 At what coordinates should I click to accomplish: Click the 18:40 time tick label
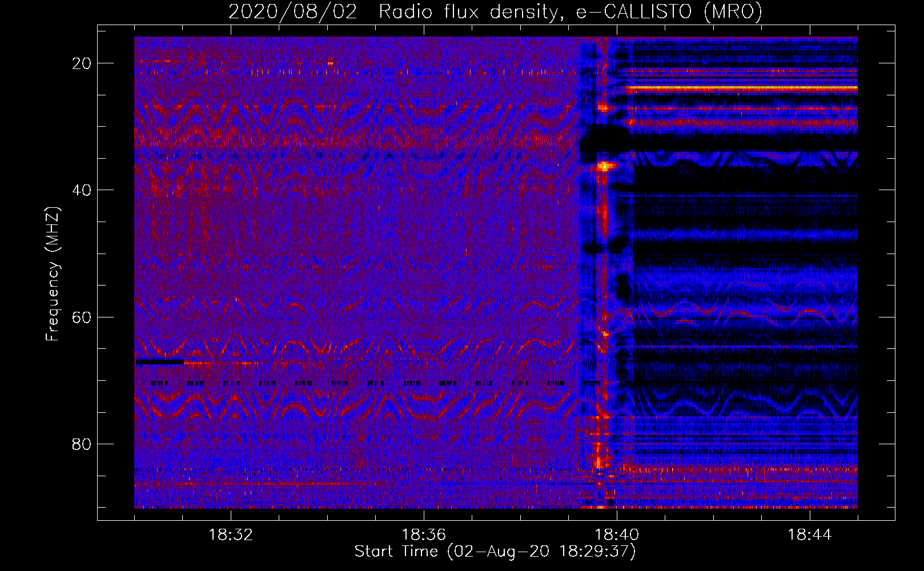617,535
